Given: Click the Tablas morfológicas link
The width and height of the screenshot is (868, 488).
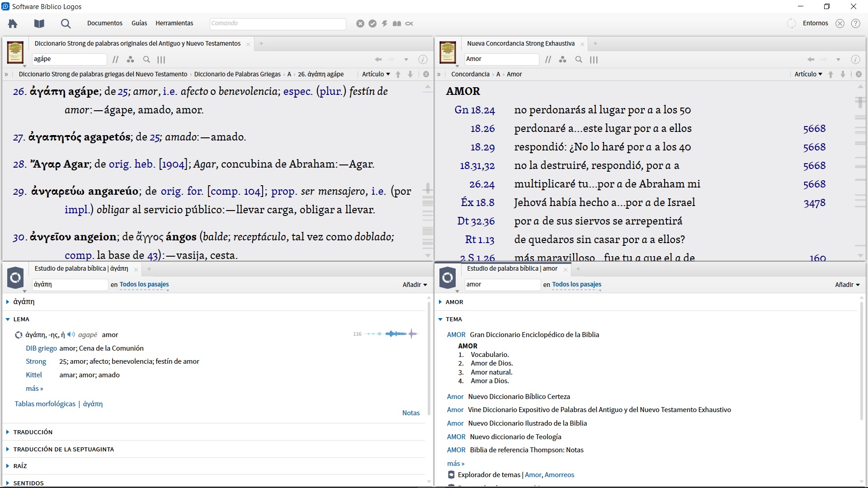Looking at the screenshot, I should point(45,404).
